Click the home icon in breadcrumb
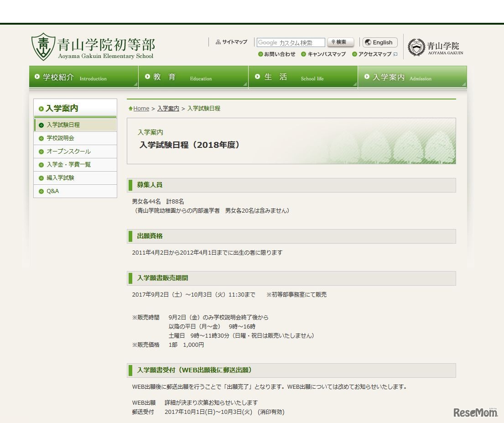Image resolution: width=504 pixels, height=423 pixels. coord(131,109)
